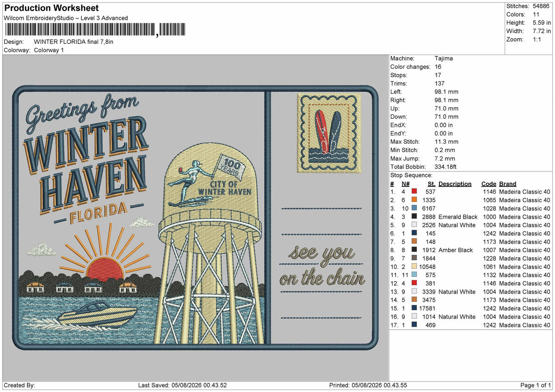Click the Page 1 of 1 label

point(536,385)
